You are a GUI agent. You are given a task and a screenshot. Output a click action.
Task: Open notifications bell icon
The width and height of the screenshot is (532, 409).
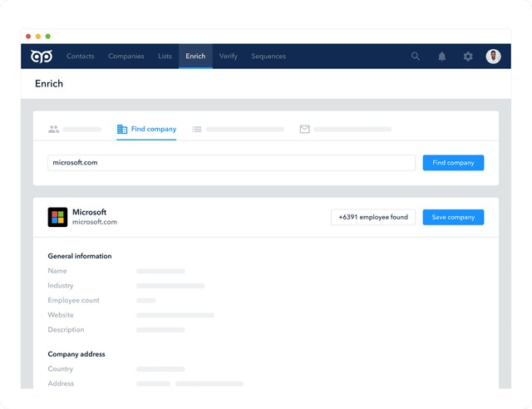pos(441,57)
